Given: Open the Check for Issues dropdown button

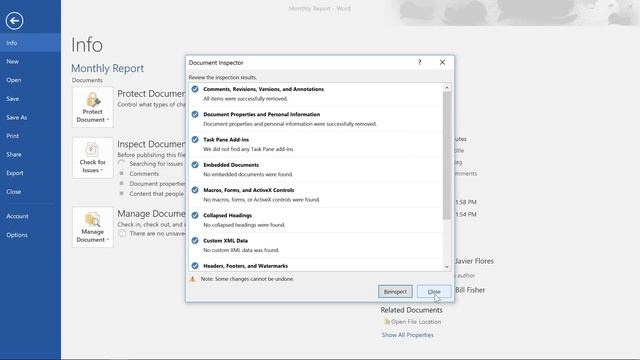Looking at the screenshot, I should tap(93, 158).
